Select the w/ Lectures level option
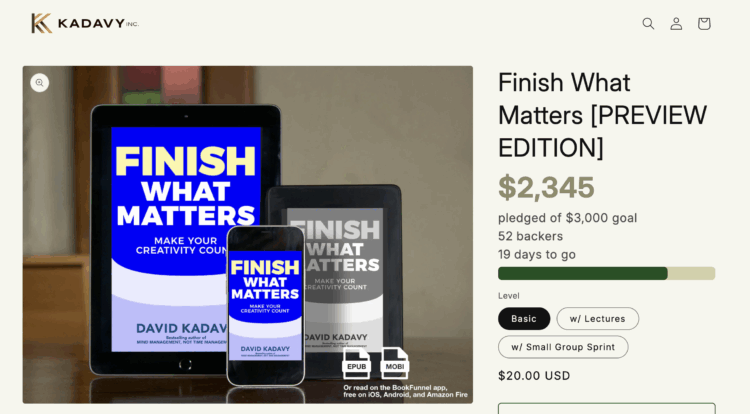Image resolution: width=750 pixels, height=414 pixels. coord(597,319)
